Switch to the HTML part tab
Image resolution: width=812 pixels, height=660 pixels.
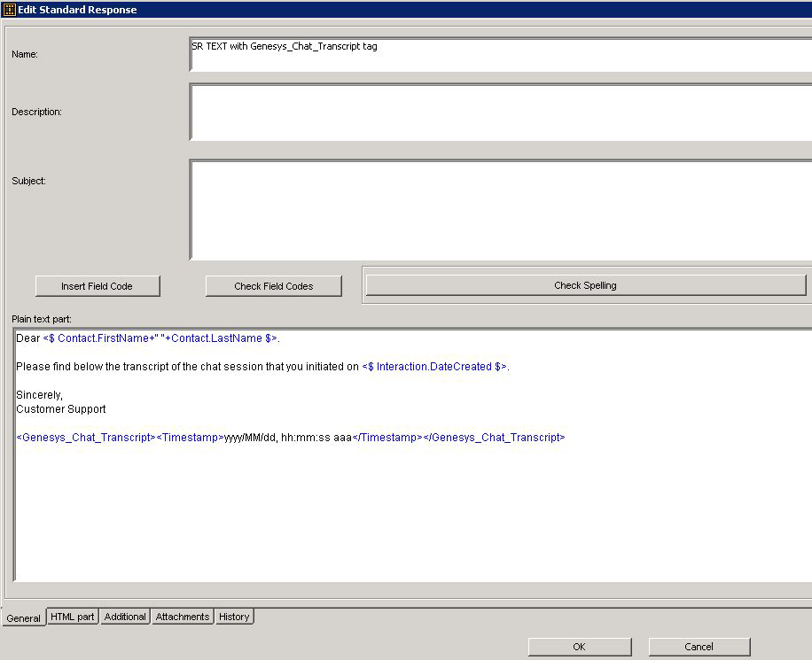(73, 617)
